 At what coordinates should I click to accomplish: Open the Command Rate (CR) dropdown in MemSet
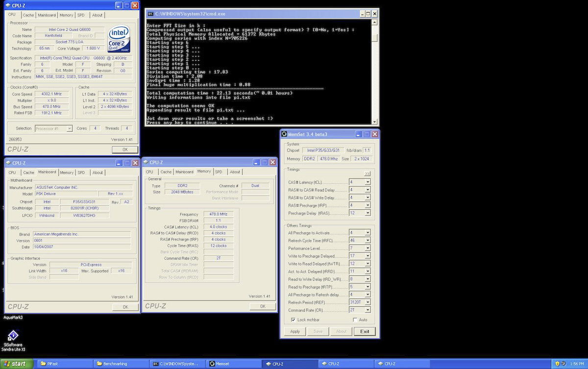[x=367, y=310]
